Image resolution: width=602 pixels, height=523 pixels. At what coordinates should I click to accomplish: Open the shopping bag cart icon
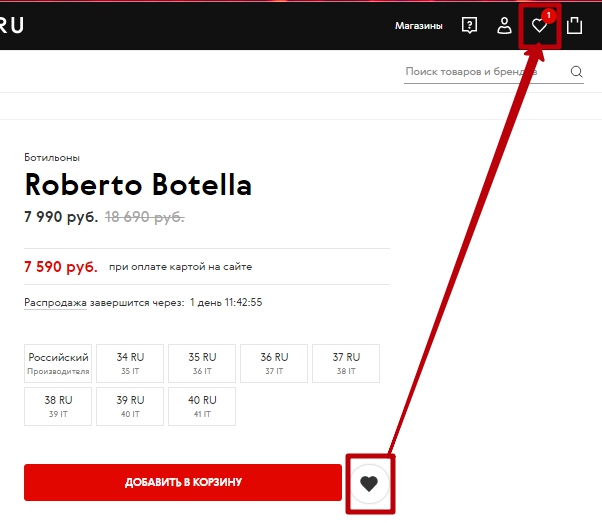tap(574, 25)
